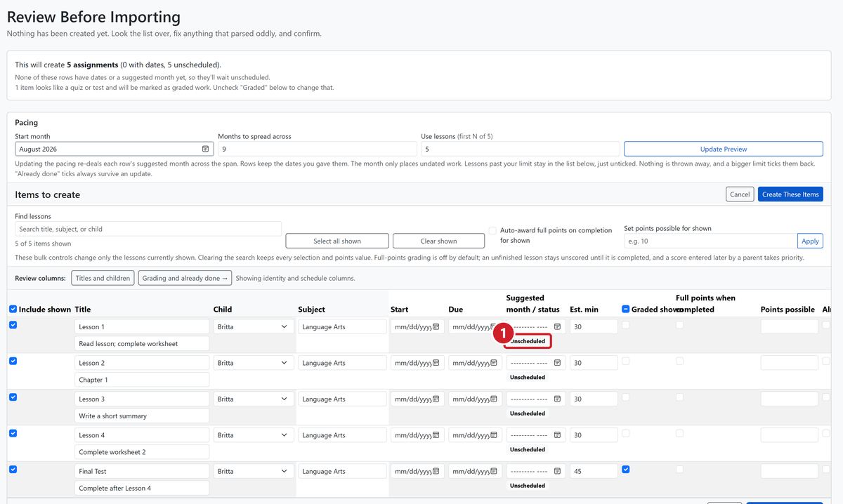Open Child dropdown for Lesson 1
Viewport: 843px width, 504px height.
tap(253, 326)
